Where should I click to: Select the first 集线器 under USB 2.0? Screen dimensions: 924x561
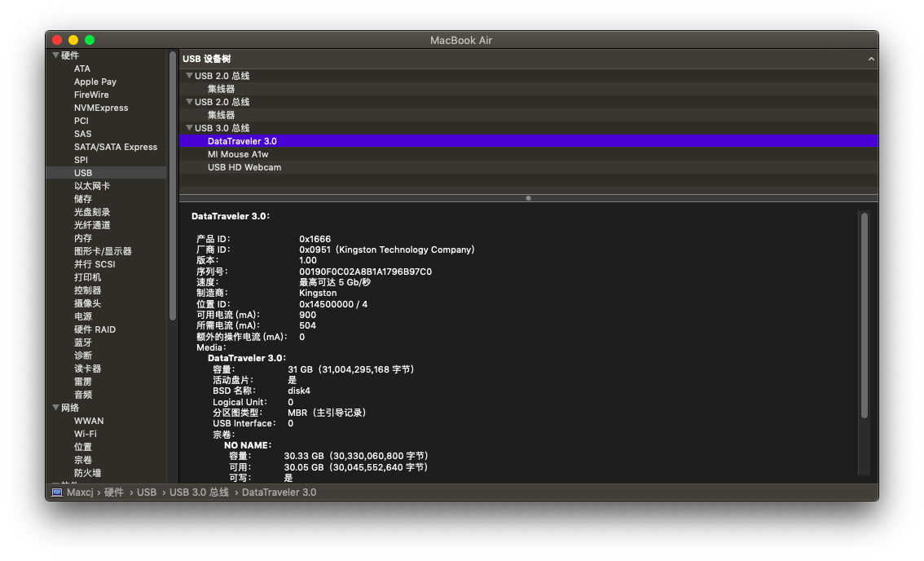click(x=221, y=89)
